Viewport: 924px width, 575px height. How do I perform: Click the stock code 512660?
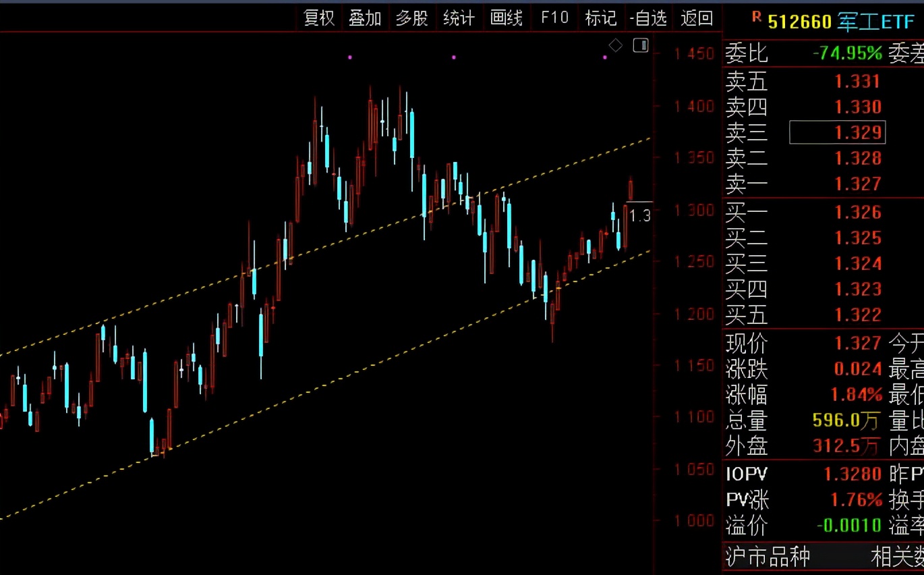[x=800, y=22]
